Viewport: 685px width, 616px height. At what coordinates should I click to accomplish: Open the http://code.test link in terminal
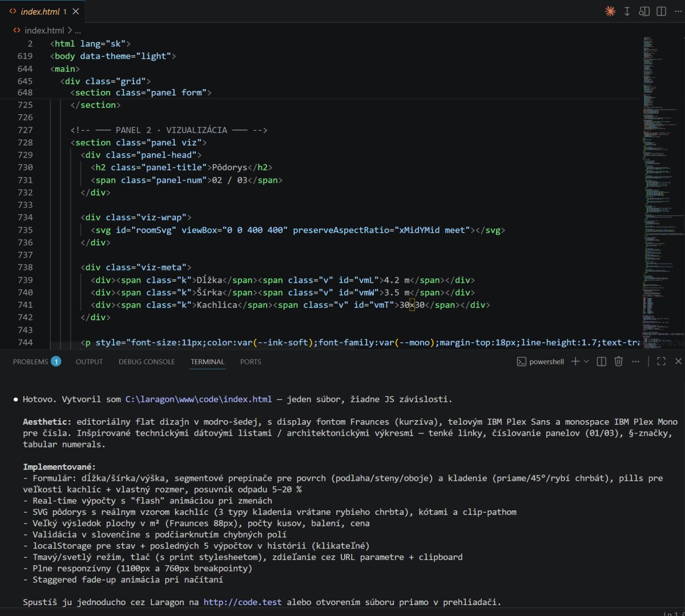tap(243, 602)
